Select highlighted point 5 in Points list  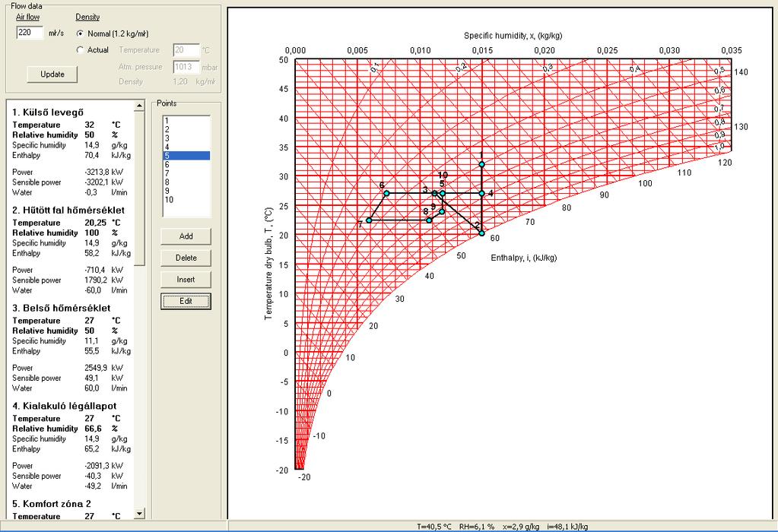[x=186, y=156]
